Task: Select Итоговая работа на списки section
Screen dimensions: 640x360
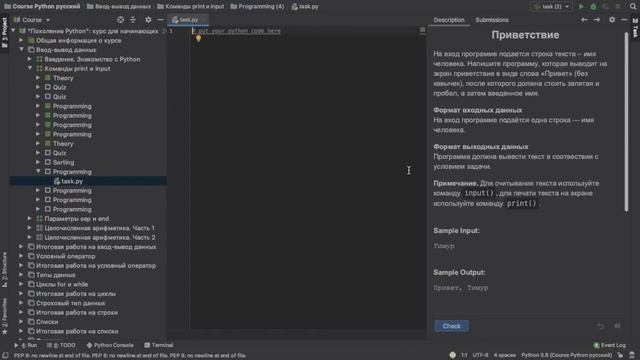Action: [x=77, y=331]
